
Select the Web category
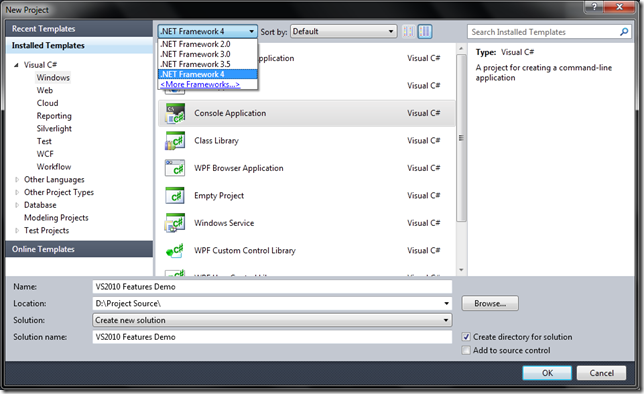click(x=45, y=90)
